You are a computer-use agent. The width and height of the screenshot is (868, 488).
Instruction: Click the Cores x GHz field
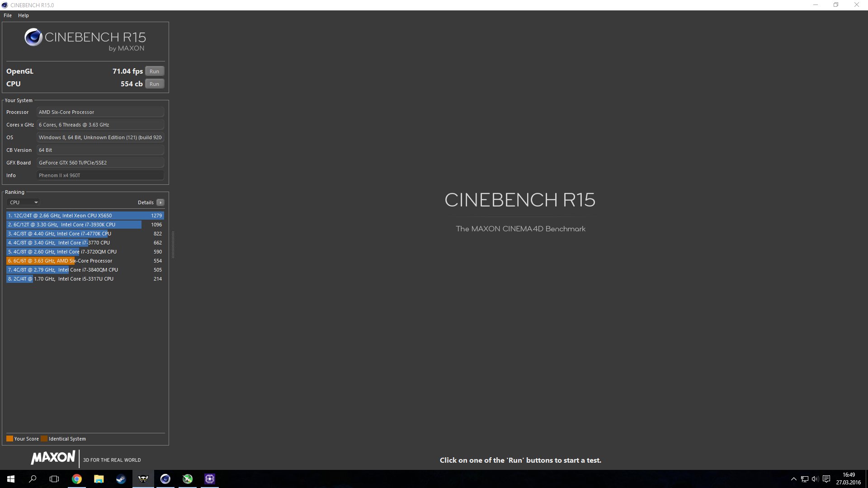tap(100, 125)
